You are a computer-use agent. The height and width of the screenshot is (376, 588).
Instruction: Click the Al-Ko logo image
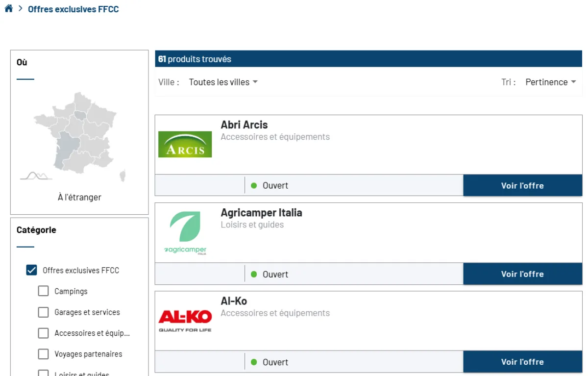[185, 321]
